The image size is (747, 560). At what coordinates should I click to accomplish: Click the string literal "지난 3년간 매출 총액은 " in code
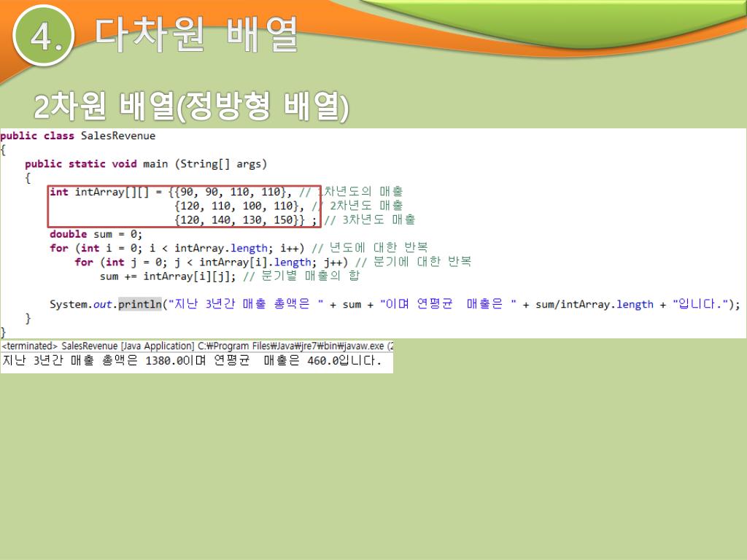click(x=247, y=304)
